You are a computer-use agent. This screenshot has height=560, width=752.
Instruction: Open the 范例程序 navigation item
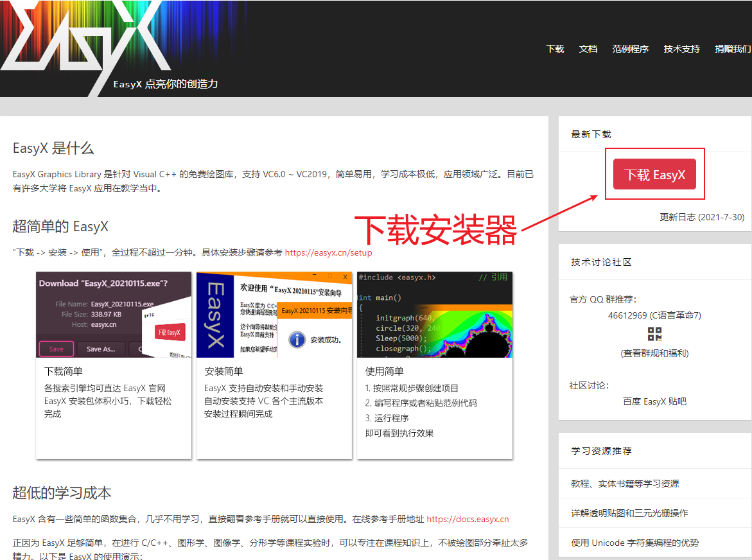(630, 48)
